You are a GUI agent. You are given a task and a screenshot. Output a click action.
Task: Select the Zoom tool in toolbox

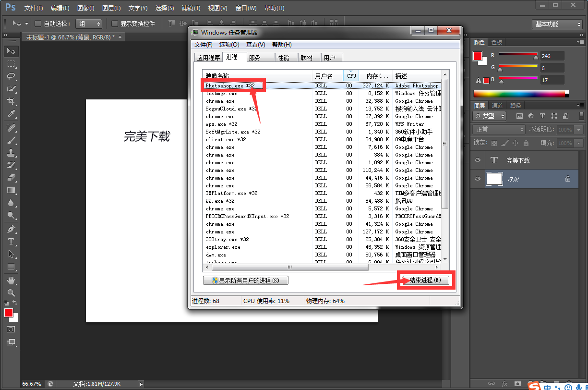click(x=11, y=292)
